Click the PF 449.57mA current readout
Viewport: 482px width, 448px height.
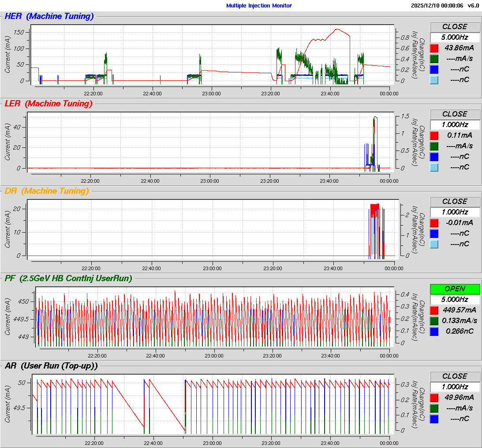point(459,310)
